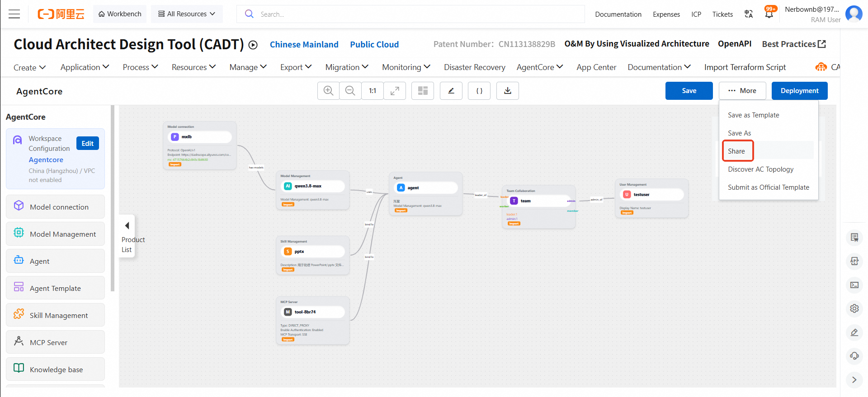The width and height of the screenshot is (868, 397).
Task: Choose Submit as Official Template
Action: [769, 187]
